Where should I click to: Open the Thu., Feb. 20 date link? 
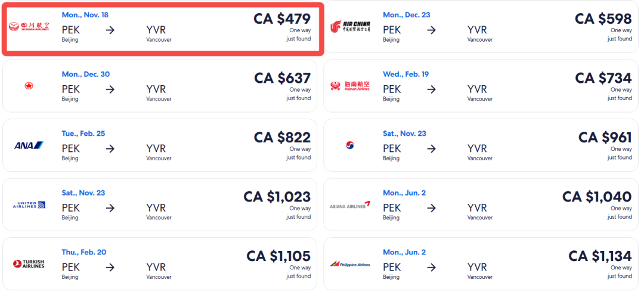[x=84, y=252]
